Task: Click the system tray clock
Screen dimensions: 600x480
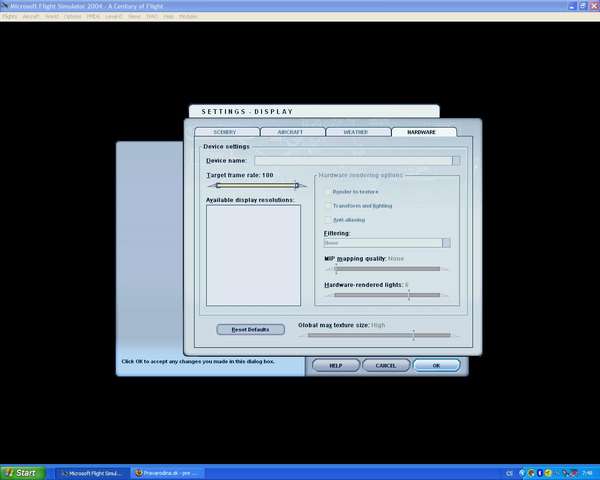Action: tap(587, 473)
